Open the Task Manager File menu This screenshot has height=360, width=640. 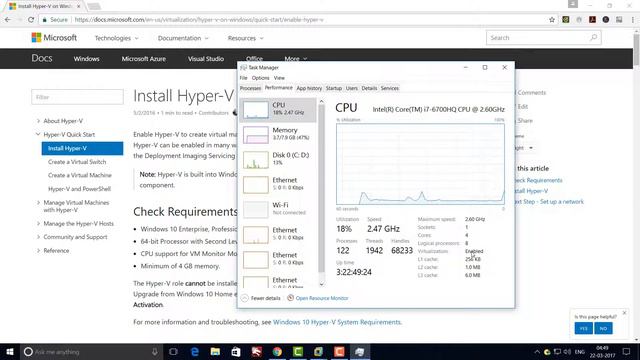(243, 78)
